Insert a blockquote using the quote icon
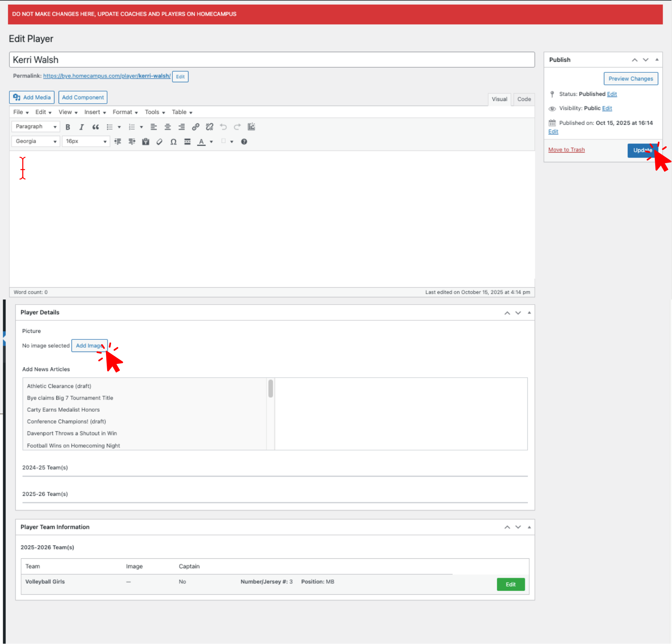Screen dimensions: 672x644 click(95, 127)
